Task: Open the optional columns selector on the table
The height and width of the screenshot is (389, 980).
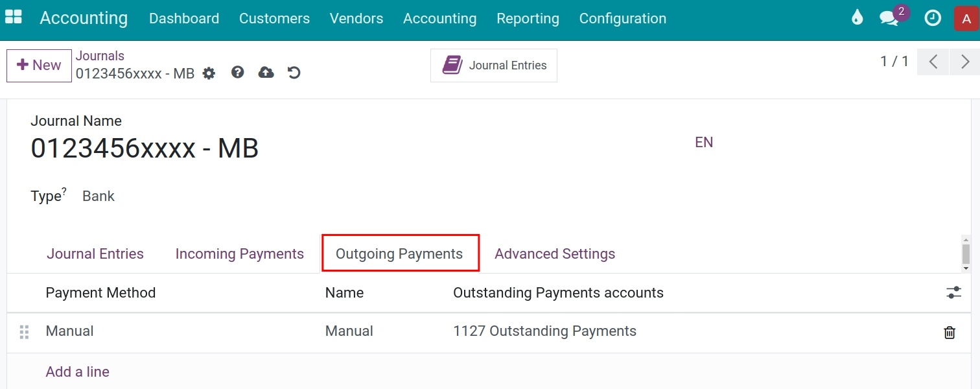Action: point(953,292)
